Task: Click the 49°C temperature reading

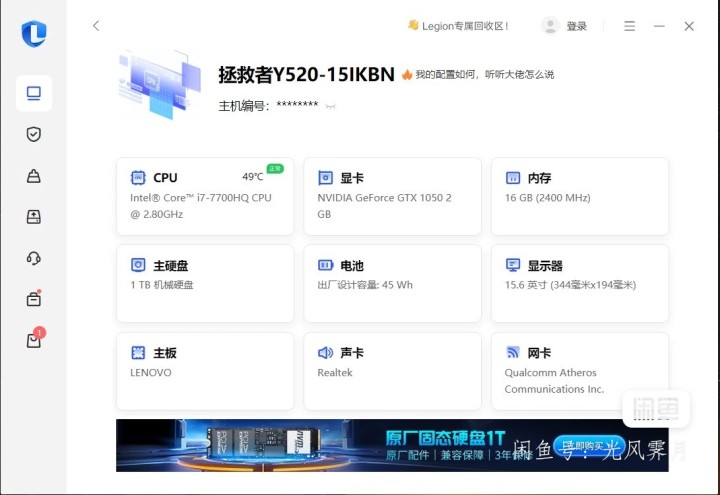Action: coord(253,177)
